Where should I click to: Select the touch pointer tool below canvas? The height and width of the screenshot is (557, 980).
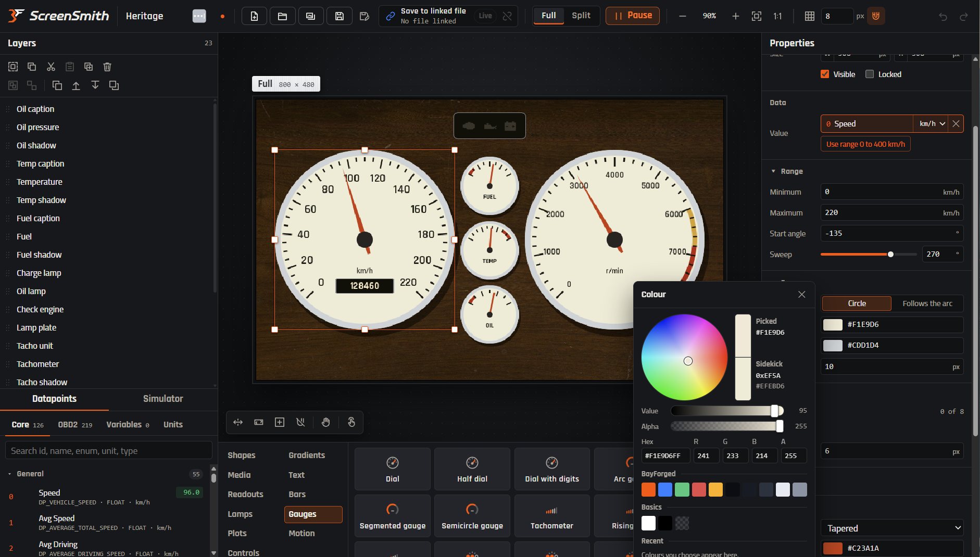[x=351, y=422]
